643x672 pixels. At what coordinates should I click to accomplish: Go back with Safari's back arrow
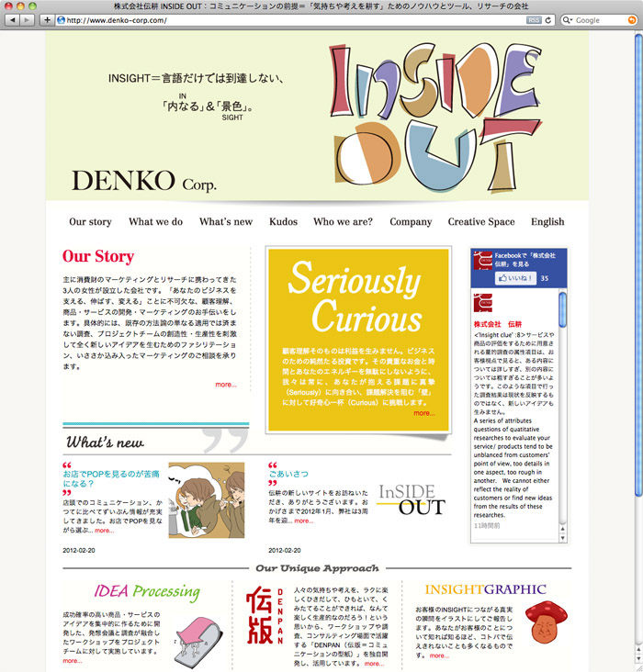[x=12, y=19]
